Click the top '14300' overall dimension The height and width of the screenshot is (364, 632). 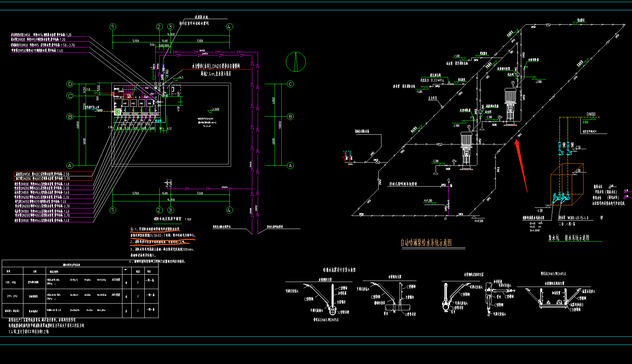171,34
